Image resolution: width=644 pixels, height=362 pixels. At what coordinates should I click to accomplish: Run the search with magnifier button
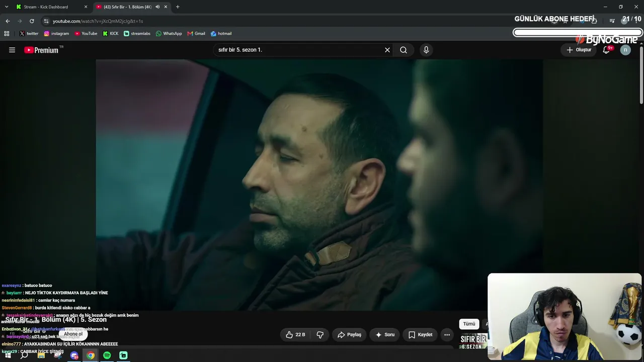(404, 50)
